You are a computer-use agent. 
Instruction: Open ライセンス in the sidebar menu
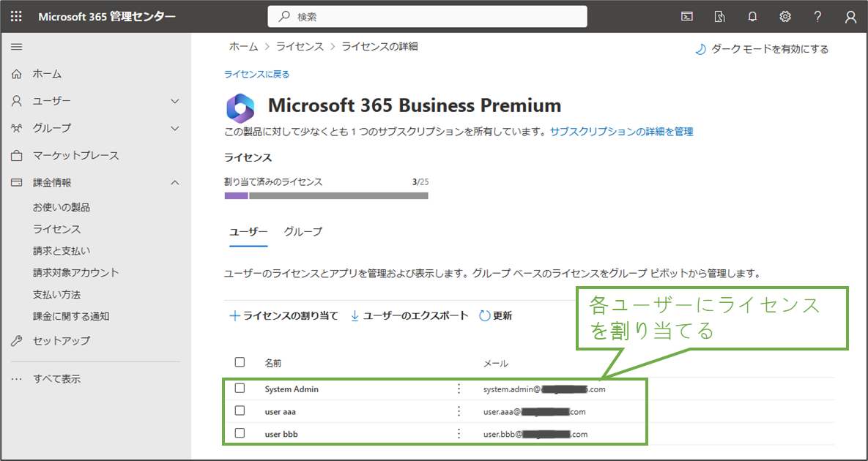[x=56, y=229]
